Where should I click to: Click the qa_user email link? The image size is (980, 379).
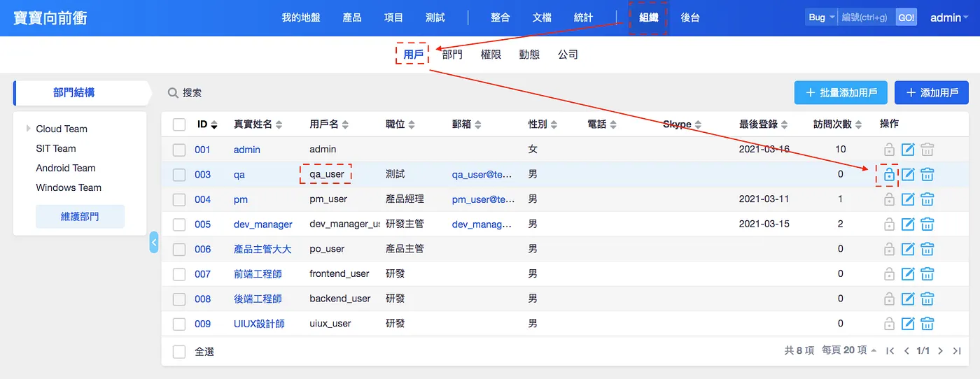click(x=482, y=175)
